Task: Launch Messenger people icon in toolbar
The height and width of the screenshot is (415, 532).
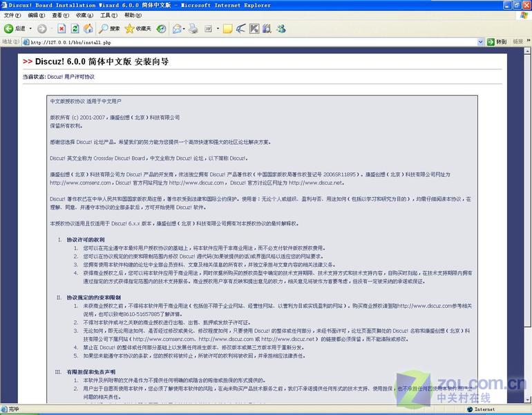Action: tap(281, 28)
